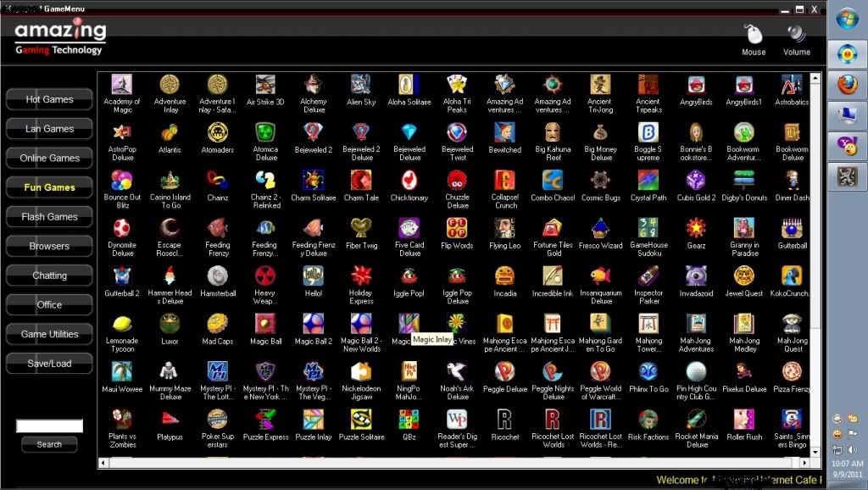The image size is (868, 490).
Task: Launch Big Kahuna Reef
Action: pyautogui.click(x=553, y=133)
